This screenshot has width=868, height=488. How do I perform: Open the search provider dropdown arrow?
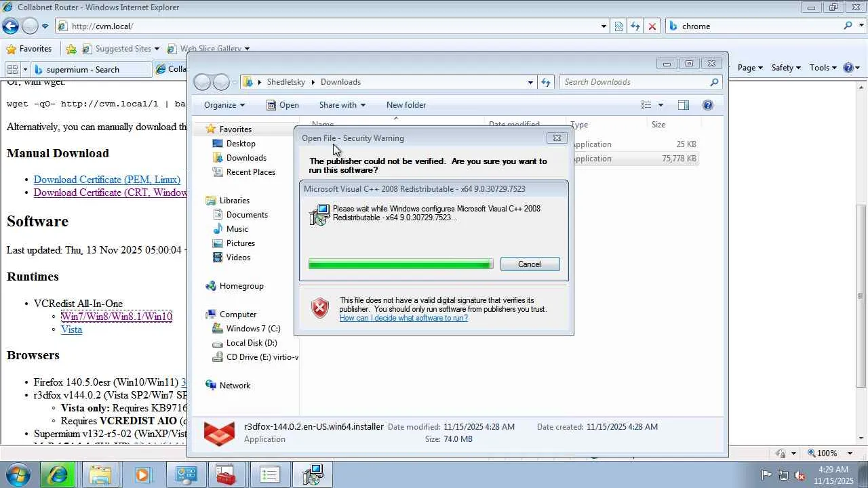861,26
